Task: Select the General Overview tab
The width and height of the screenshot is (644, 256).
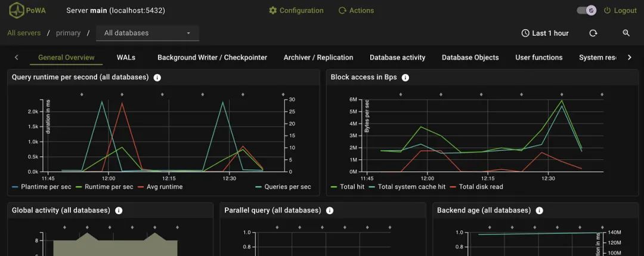Action: 66,57
